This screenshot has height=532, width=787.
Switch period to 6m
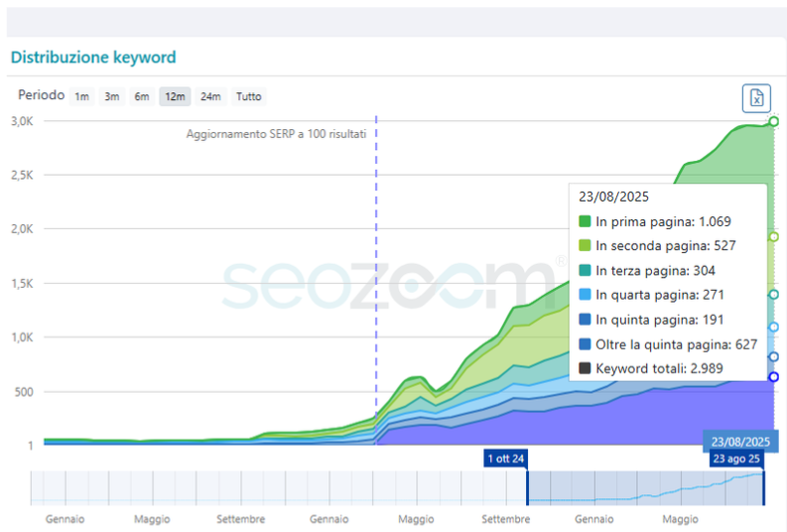pos(142,96)
